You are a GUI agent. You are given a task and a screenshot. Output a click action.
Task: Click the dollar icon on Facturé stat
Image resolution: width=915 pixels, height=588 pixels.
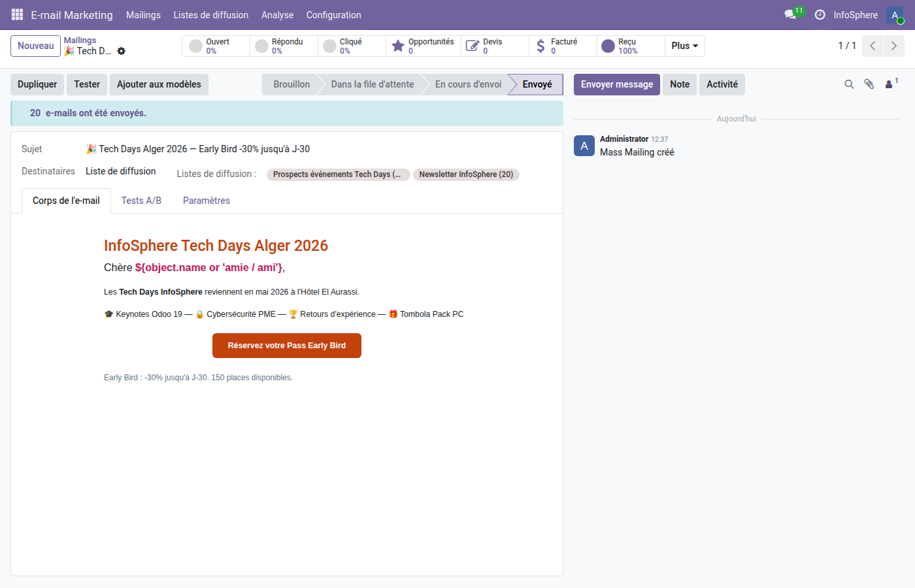coord(541,46)
